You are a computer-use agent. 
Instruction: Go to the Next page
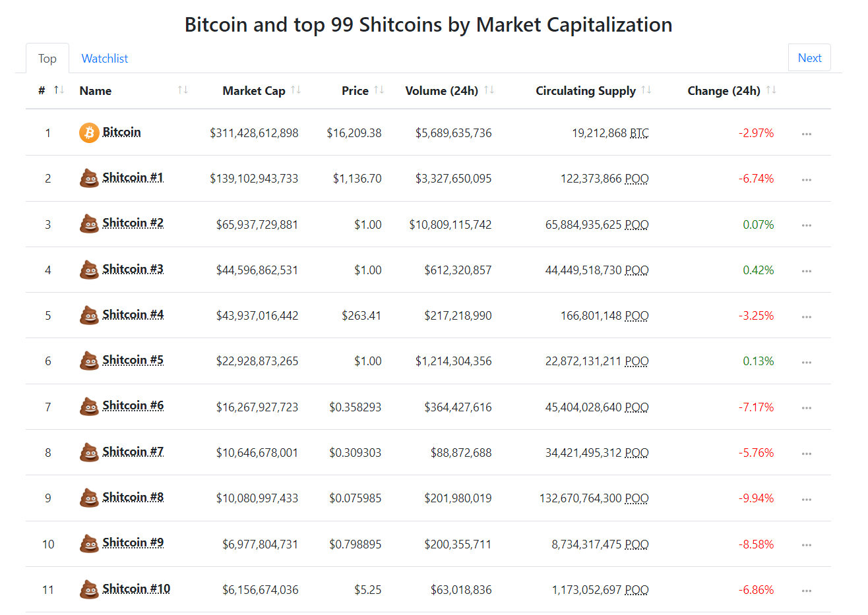coord(809,58)
